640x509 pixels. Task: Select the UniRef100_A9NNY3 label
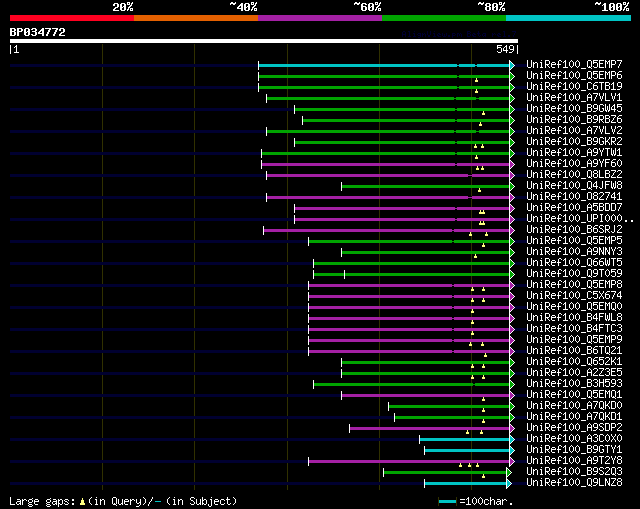click(x=574, y=252)
